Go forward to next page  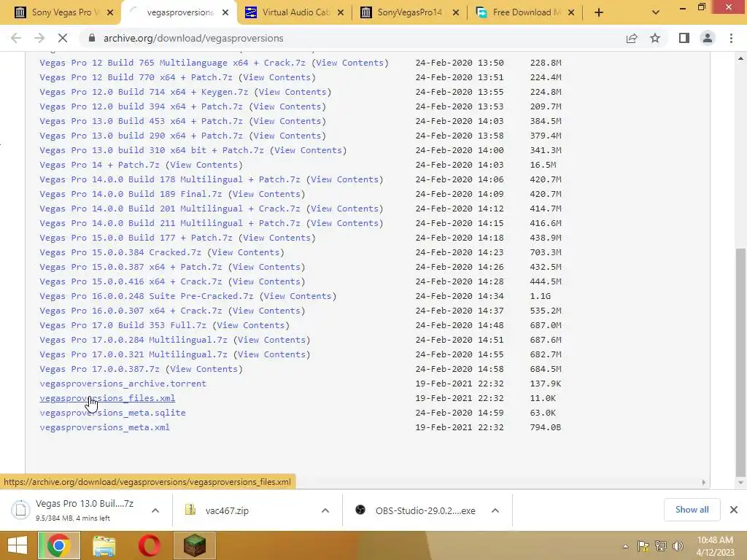[x=39, y=38]
